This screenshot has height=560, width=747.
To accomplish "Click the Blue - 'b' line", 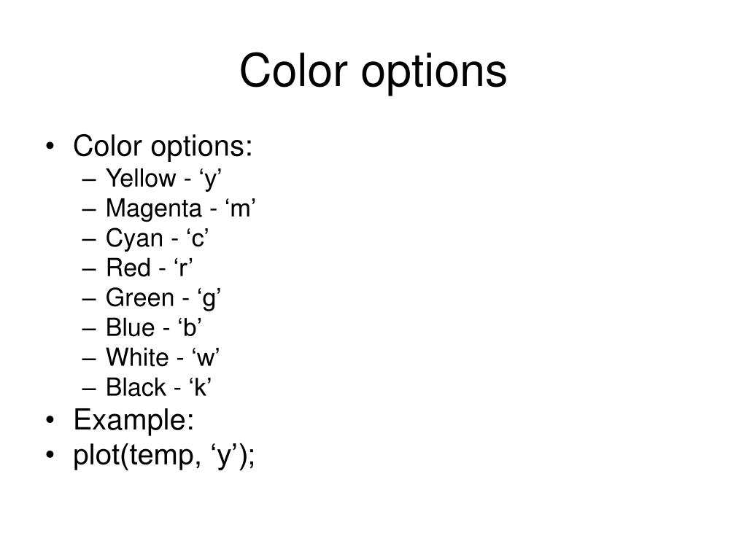I will click(153, 327).
